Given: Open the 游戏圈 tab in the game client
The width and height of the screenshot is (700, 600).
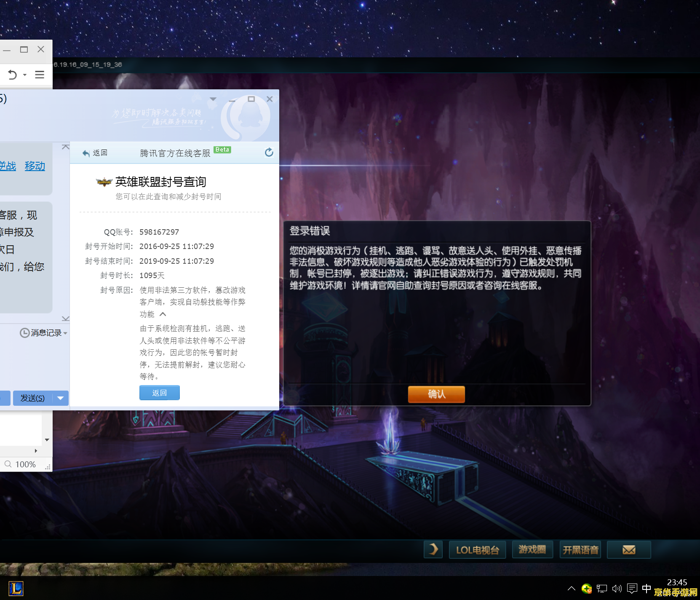Looking at the screenshot, I should 532,549.
